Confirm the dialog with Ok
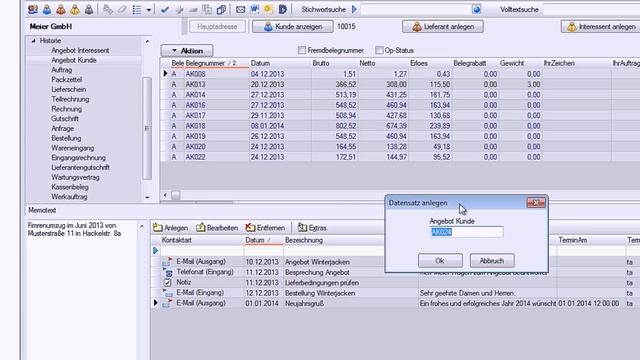Image resolution: width=640 pixels, height=360 pixels. [x=440, y=261]
